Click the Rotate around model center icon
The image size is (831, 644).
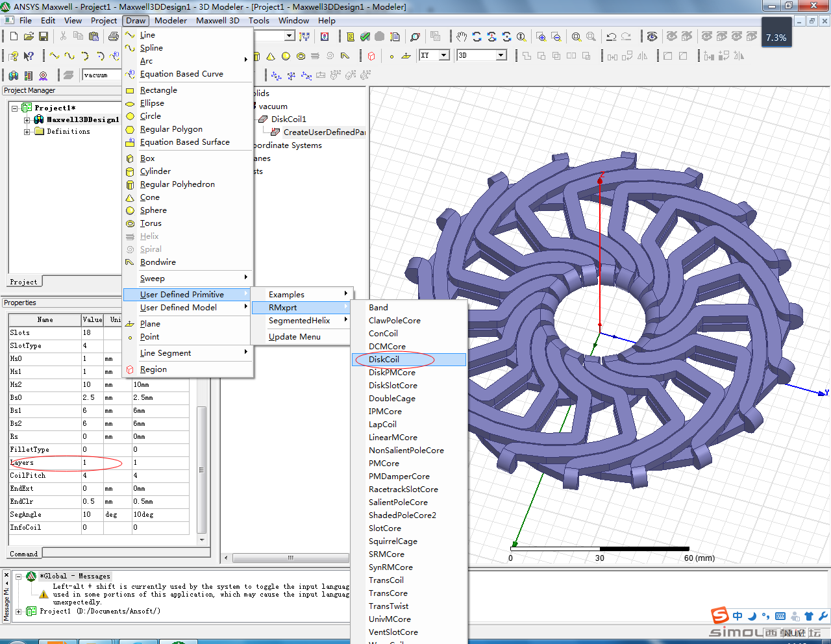pyautogui.click(x=477, y=36)
